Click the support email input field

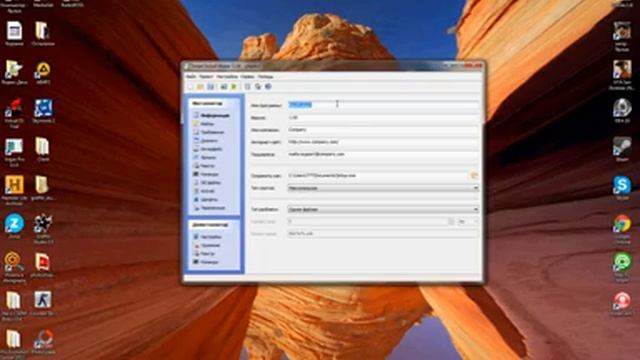coord(383,154)
